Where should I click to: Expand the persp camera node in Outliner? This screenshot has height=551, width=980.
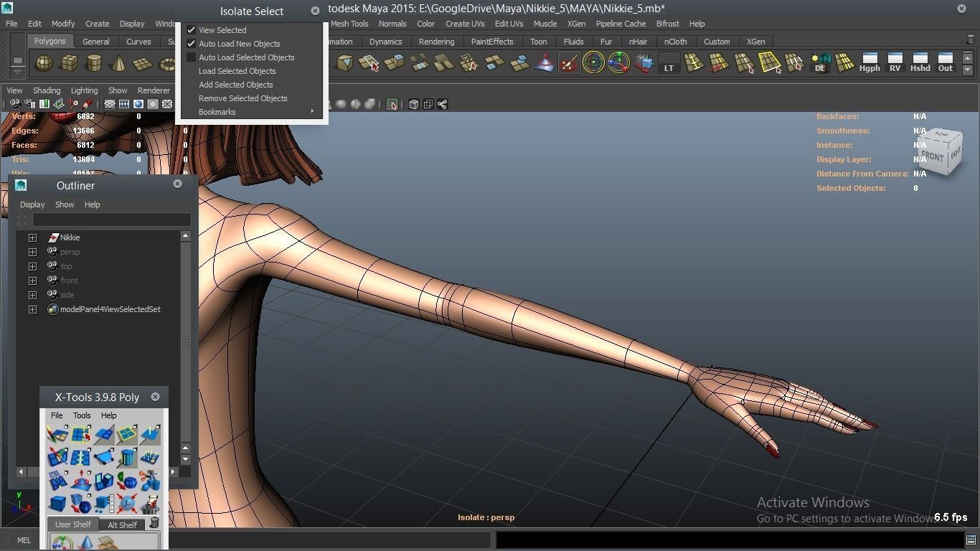[32, 252]
